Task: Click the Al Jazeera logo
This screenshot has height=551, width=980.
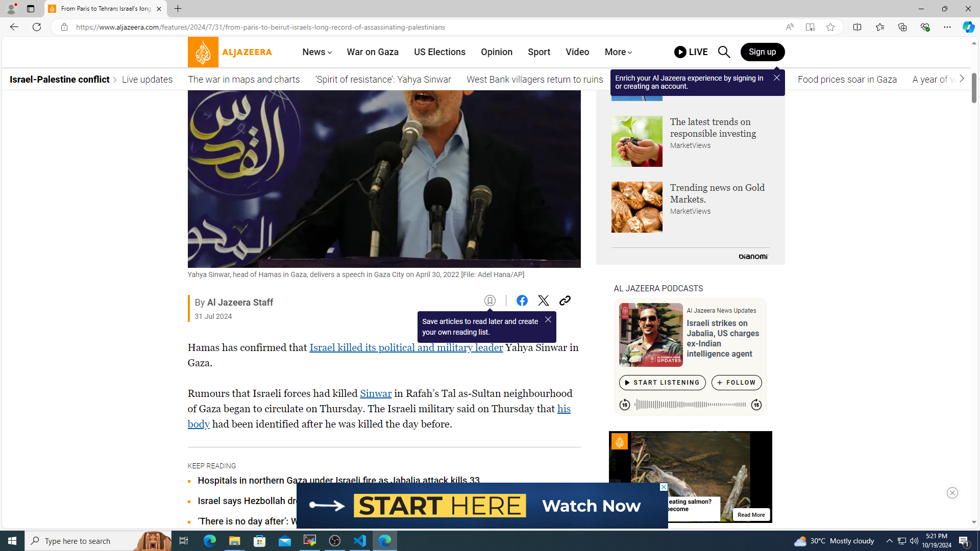Action: (x=230, y=52)
